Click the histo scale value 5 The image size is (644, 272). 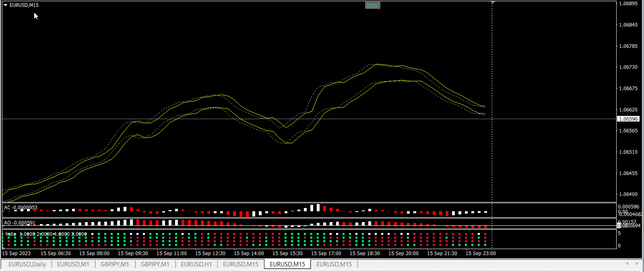(619, 233)
